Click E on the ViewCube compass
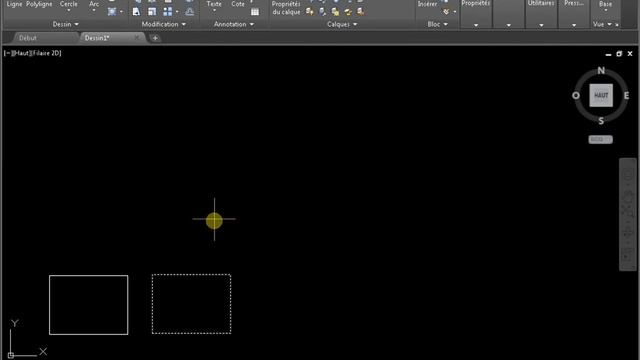 pos(626,96)
